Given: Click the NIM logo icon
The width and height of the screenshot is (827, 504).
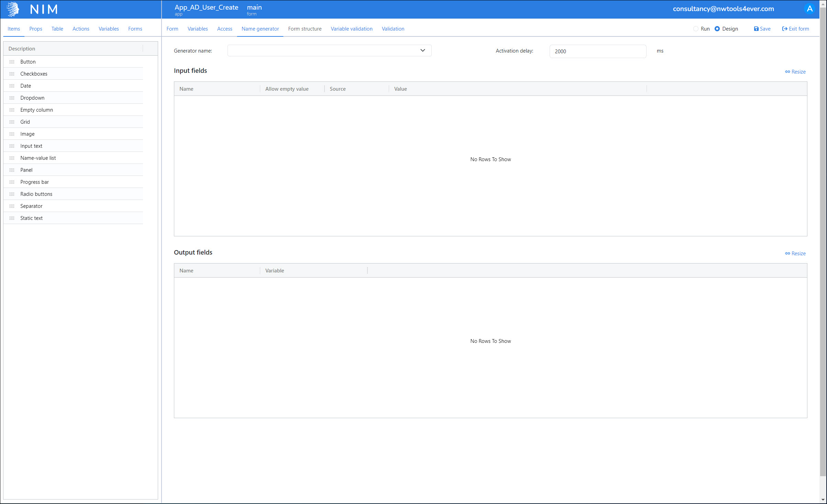Looking at the screenshot, I should [x=13, y=9].
